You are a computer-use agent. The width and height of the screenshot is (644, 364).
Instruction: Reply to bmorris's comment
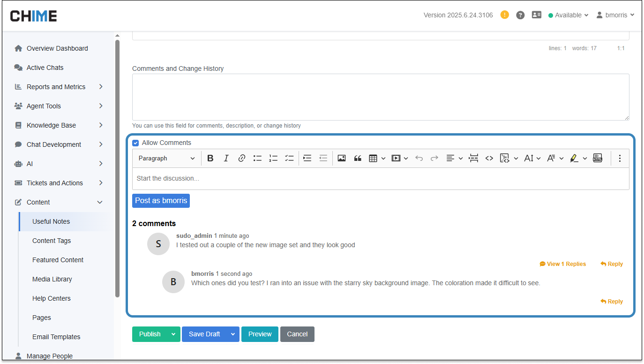[x=612, y=302]
